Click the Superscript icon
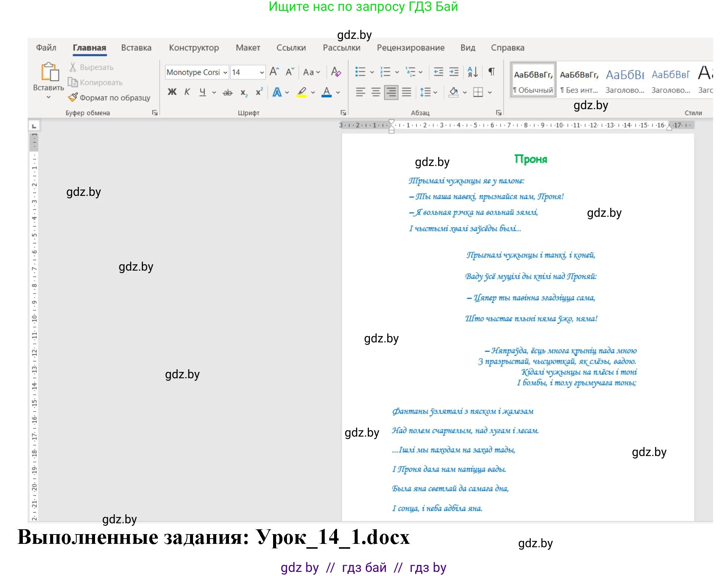 tap(259, 92)
